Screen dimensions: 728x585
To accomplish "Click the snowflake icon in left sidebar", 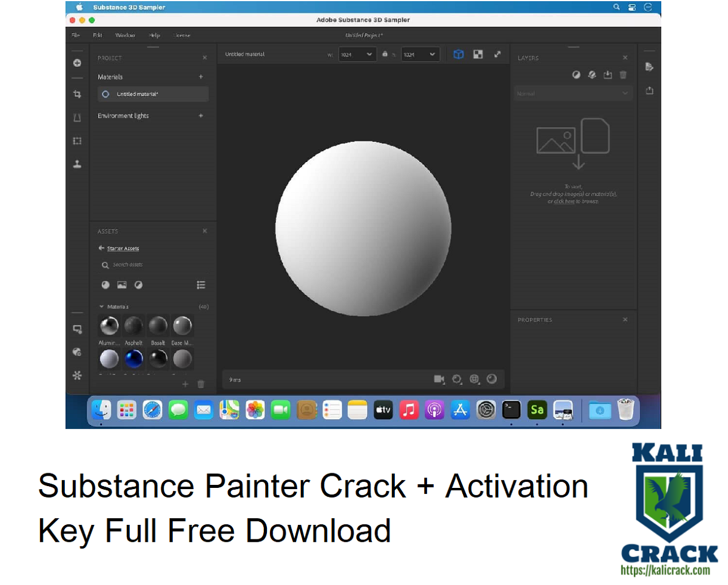I will coord(77,376).
